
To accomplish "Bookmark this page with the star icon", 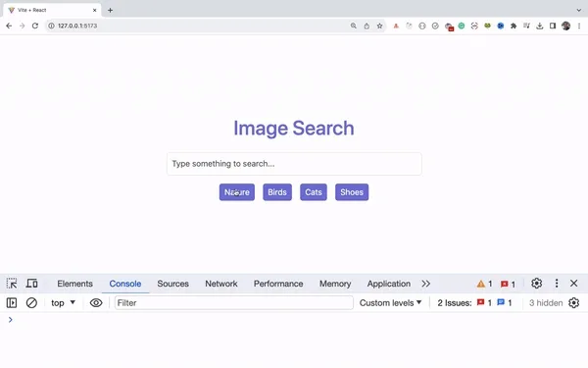I will click(379, 26).
